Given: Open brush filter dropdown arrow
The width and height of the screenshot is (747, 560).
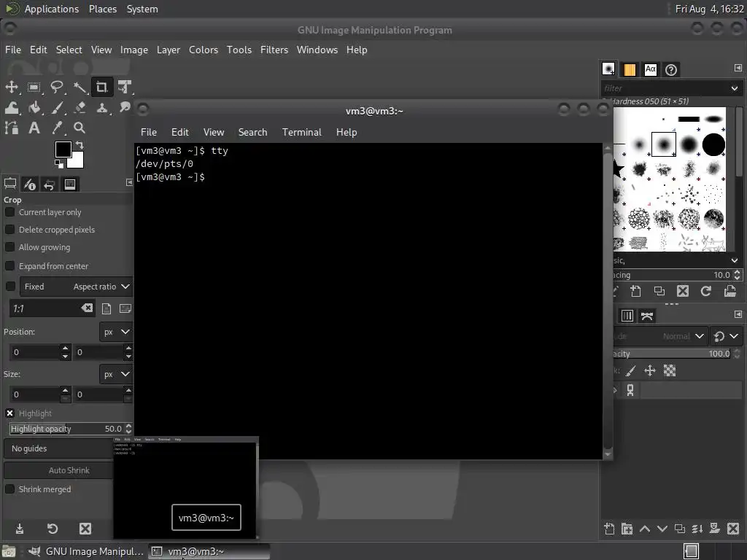Looking at the screenshot, I should [x=734, y=88].
